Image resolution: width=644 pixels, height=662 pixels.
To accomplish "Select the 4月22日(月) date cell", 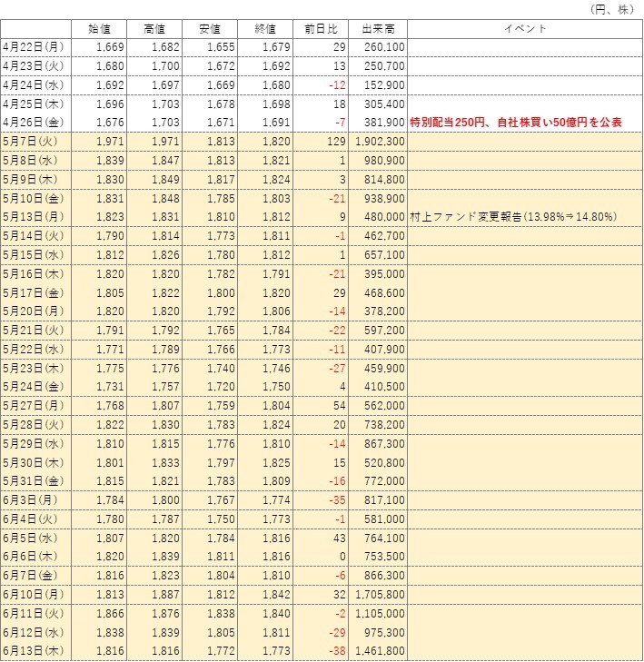I will pos(36,47).
